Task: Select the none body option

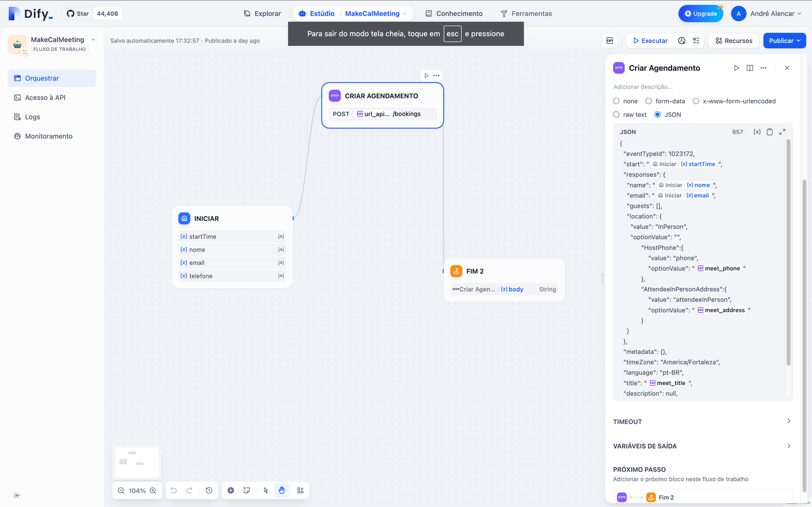Action: coord(616,101)
